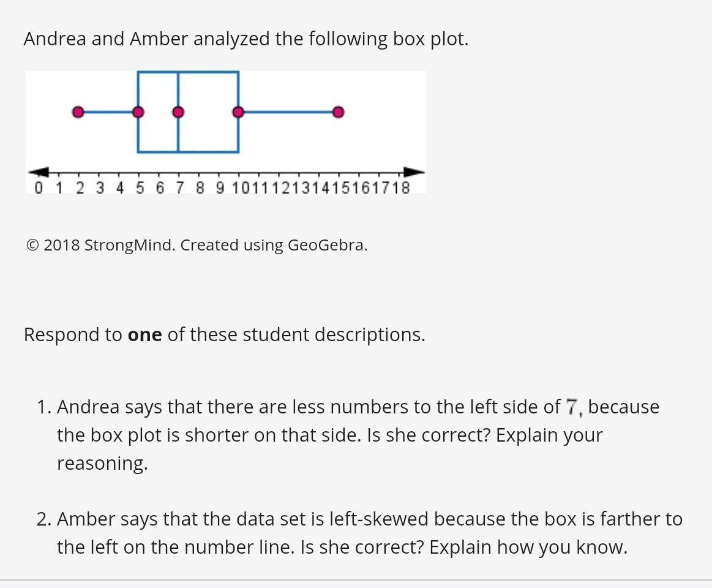This screenshot has width=712, height=588.
Task: Click the maximum point dot at 15
Action: pyautogui.click(x=338, y=112)
